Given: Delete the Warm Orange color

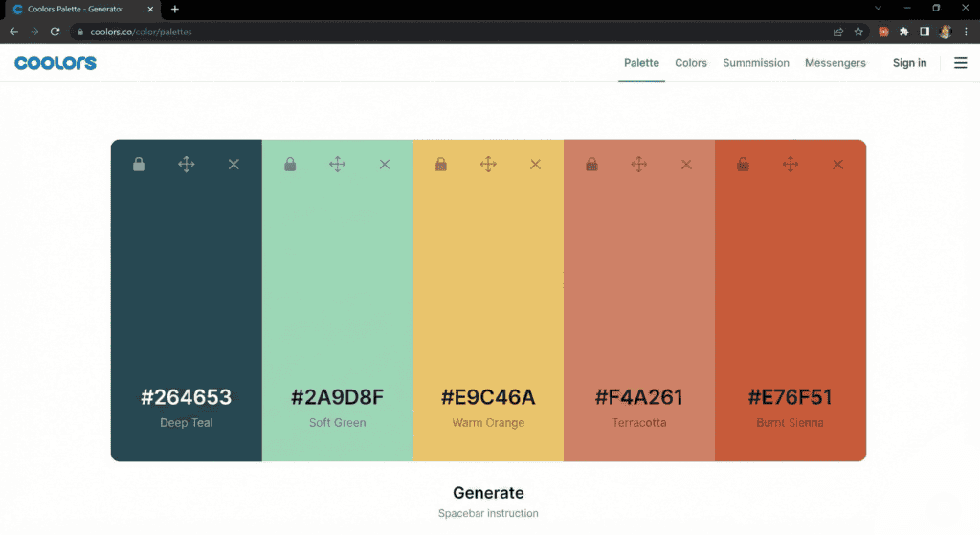Looking at the screenshot, I should (536, 165).
